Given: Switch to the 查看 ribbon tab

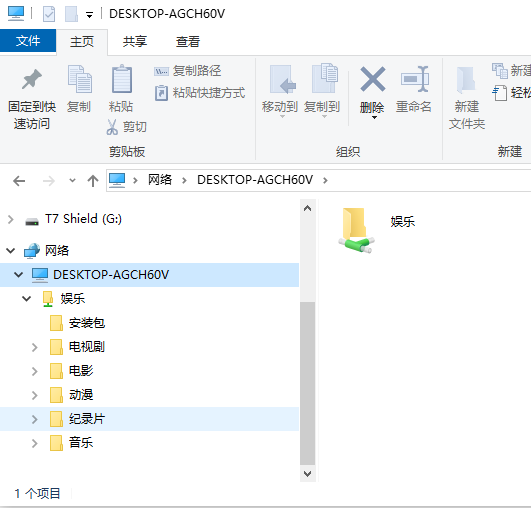Looking at the screenshot, I should point(188,42).
